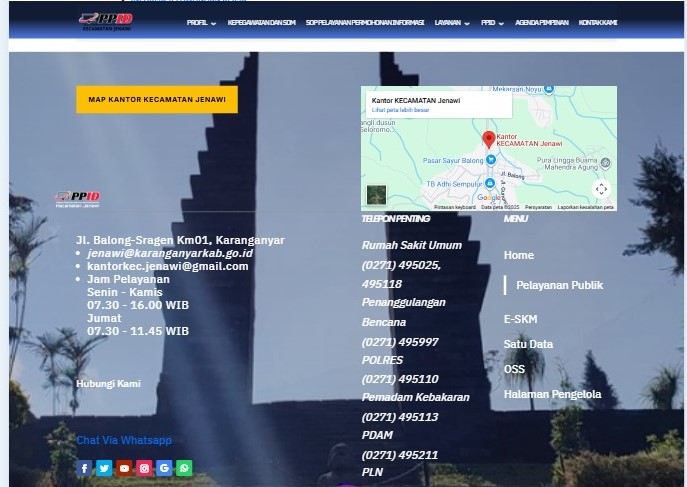Open the Twitter social icon

pyautogui.click(x=104, y=468)
